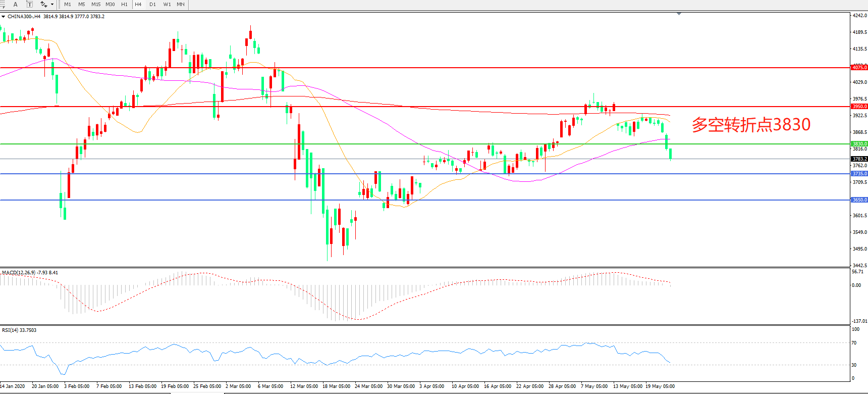
Task: Switch to the M15 timeframe
Action: [96, 5]
